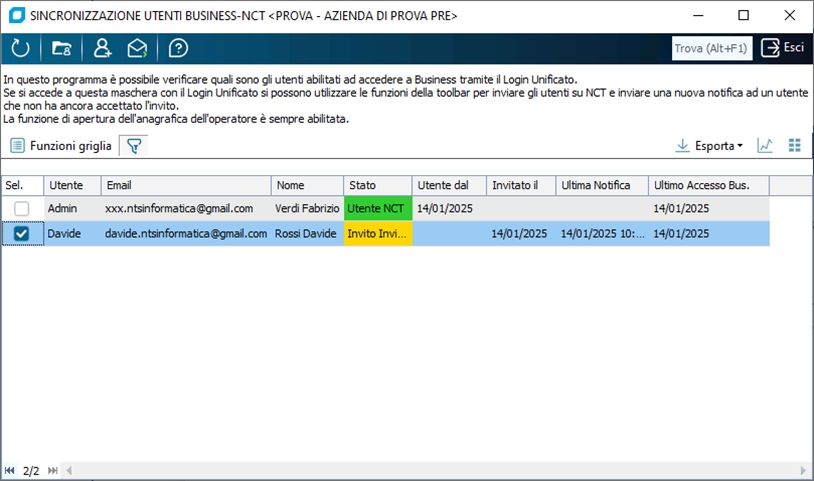This screenshot has height=481, width=814.
Task: Open the help question mark icon
Action: pyautogui.click(x=178, y=48)
